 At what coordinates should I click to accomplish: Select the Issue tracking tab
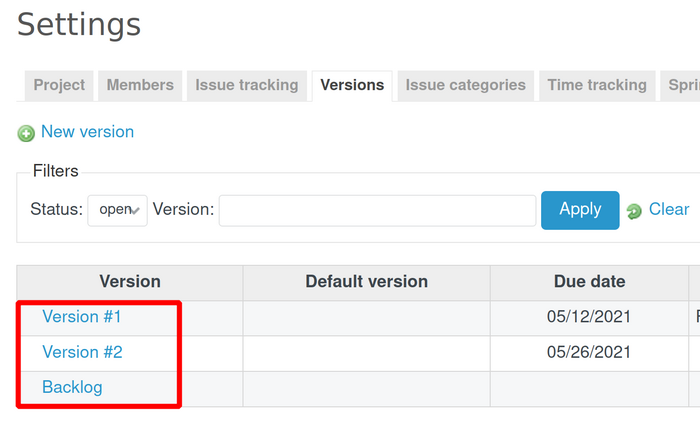click(x=247, y=85)
